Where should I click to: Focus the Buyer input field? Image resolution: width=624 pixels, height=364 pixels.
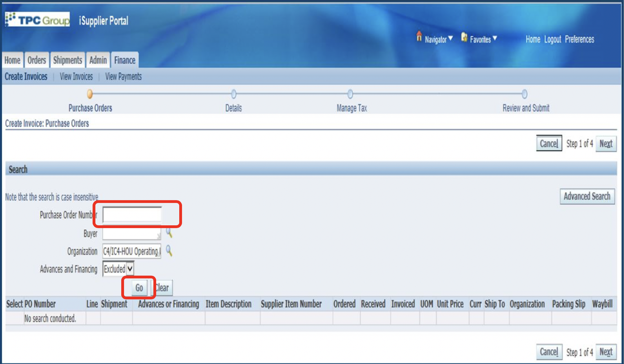click(x=132, y=233)
